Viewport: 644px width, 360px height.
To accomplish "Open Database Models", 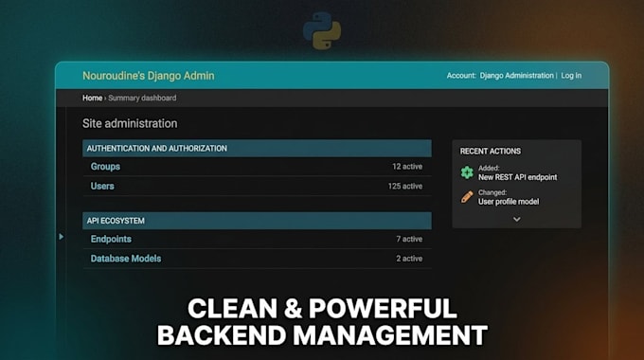I will (x=126, y=259).
